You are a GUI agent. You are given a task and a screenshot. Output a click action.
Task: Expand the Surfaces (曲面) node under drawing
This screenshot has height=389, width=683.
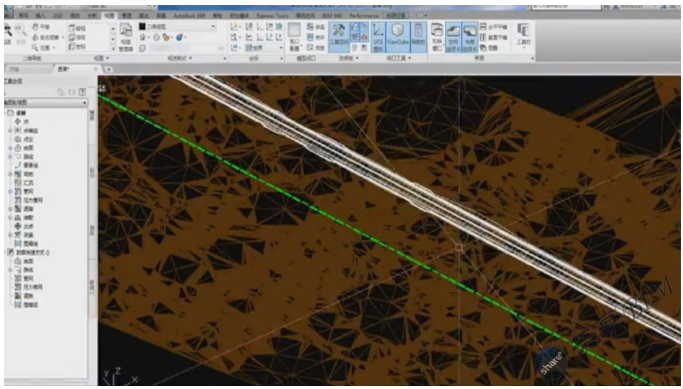10,148
